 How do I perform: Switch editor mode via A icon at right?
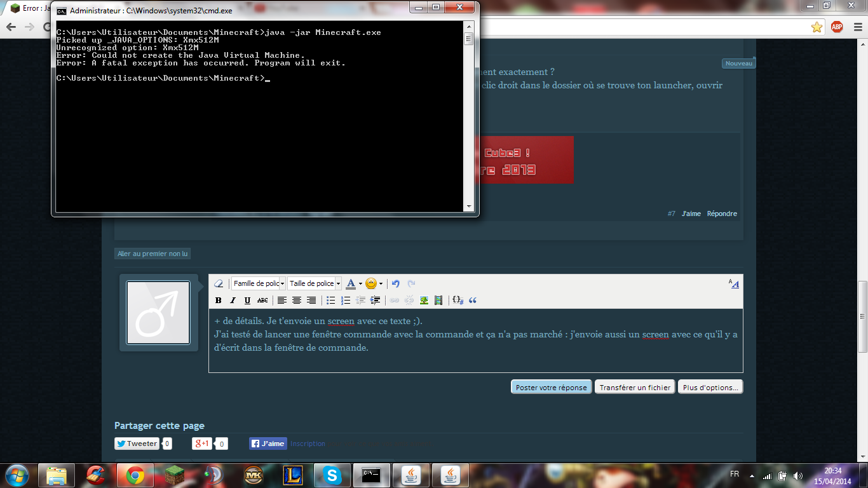(734, 284)
